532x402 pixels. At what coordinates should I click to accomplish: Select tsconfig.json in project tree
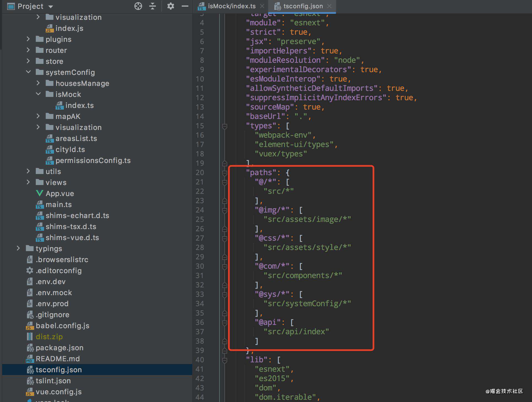[97, 370]
